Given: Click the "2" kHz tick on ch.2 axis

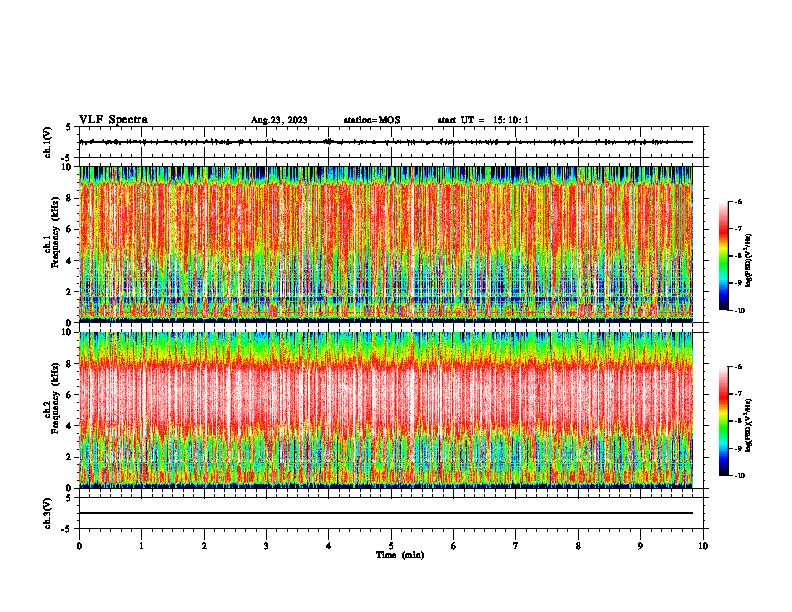Looking at the screenshot, I should tap(70, 457).
